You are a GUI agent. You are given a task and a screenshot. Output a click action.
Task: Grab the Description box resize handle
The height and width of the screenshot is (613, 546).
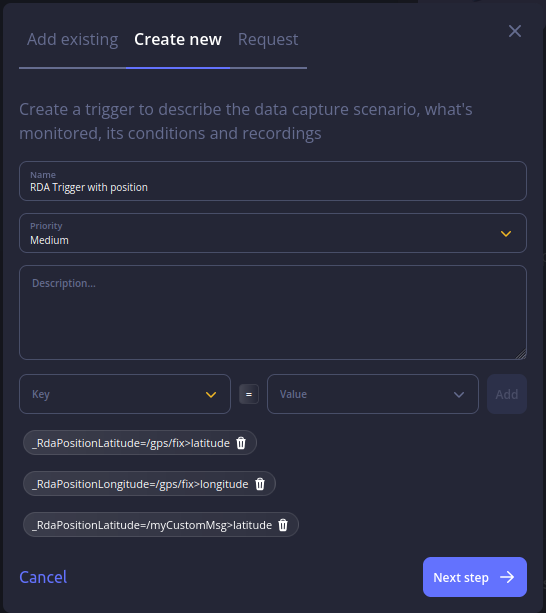[521, 354]
